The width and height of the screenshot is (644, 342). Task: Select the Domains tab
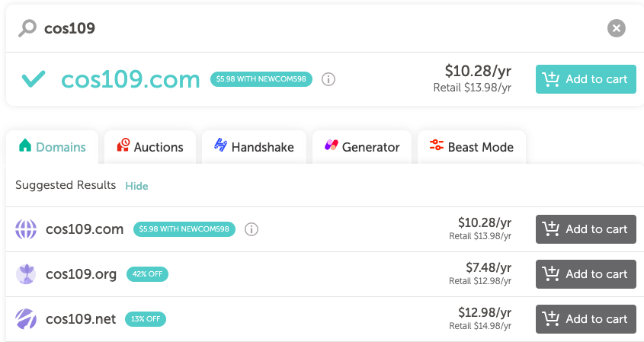click(52, 147)
